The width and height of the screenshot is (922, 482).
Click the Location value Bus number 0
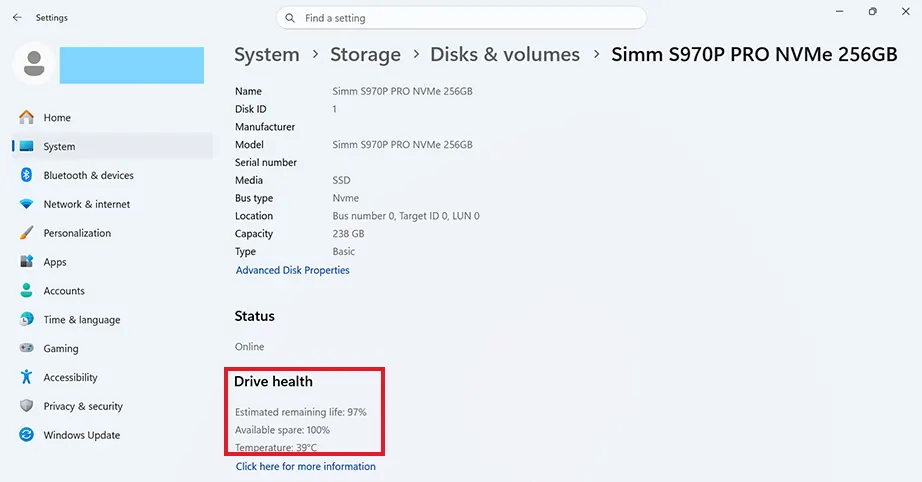pyautogui.click(x=406, y=216)
